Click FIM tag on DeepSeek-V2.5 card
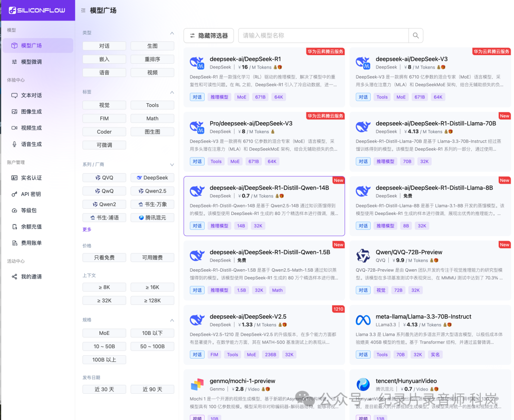Image resolution: width=514 pixels, height=420 pixels. click(214, 354)
